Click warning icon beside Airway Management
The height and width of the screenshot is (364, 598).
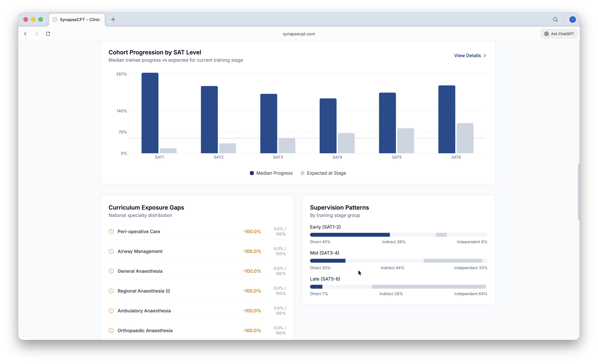[x=111, y=251]
